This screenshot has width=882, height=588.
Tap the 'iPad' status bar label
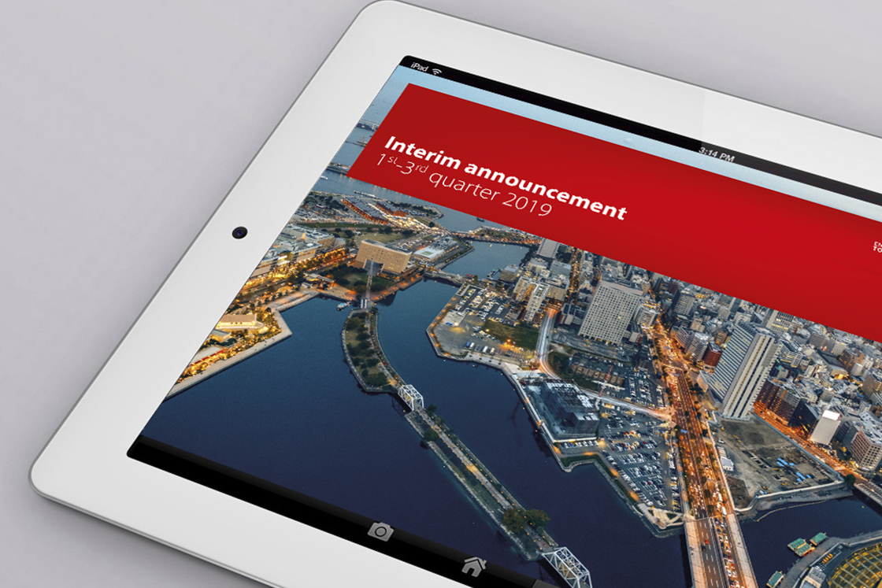click(x=419, y=68)
